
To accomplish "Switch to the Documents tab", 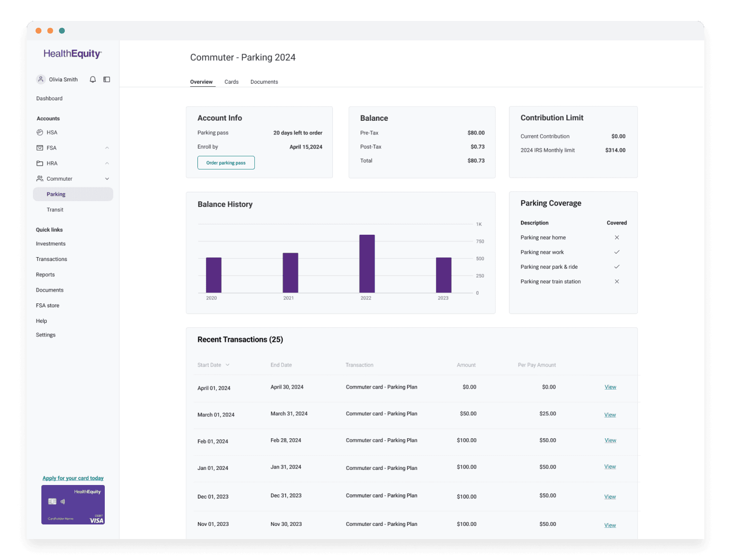I will click(264, 82).
